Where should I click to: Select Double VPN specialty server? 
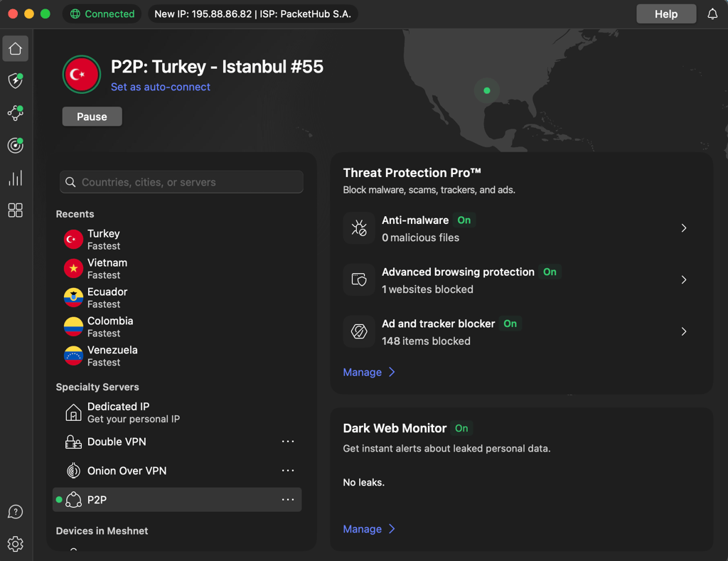177,442
